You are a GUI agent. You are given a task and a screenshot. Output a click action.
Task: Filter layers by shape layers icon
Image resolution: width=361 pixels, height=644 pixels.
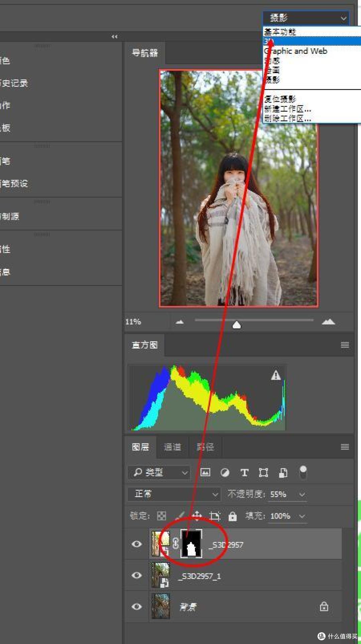coord(263,472)
